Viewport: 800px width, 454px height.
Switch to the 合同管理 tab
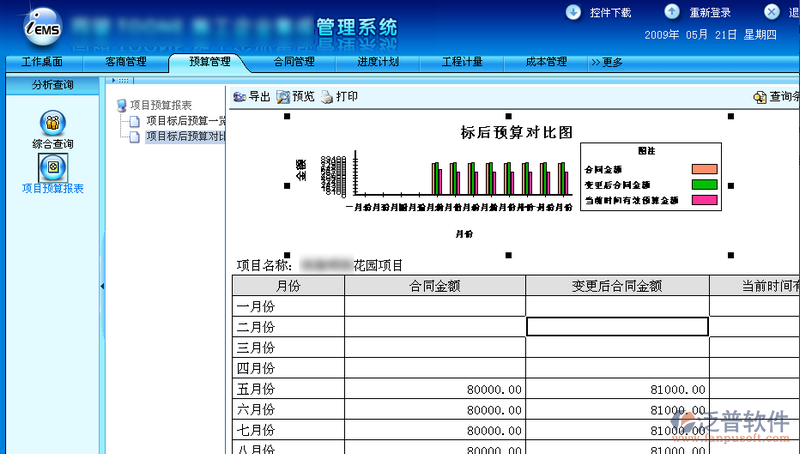pyautogui.click(x=293, y=62)
